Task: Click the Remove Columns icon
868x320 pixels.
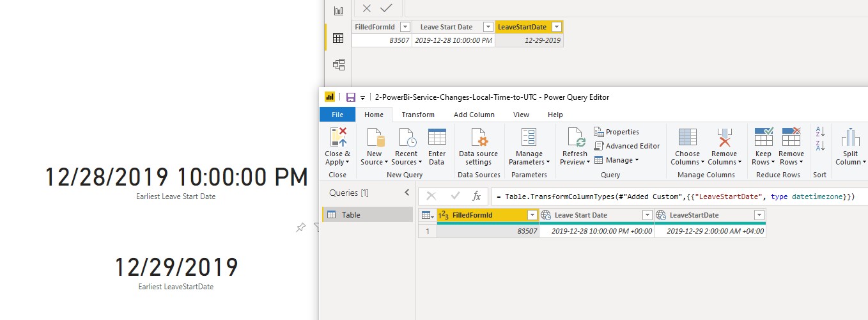Action: (724, 137)
